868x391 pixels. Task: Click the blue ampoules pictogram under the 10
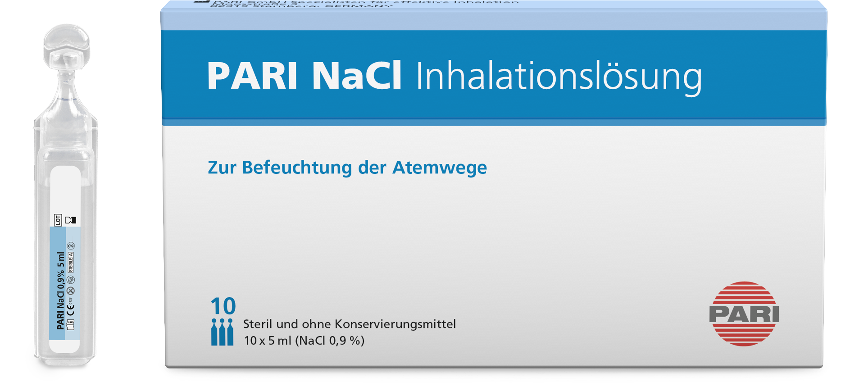point(222,332)
